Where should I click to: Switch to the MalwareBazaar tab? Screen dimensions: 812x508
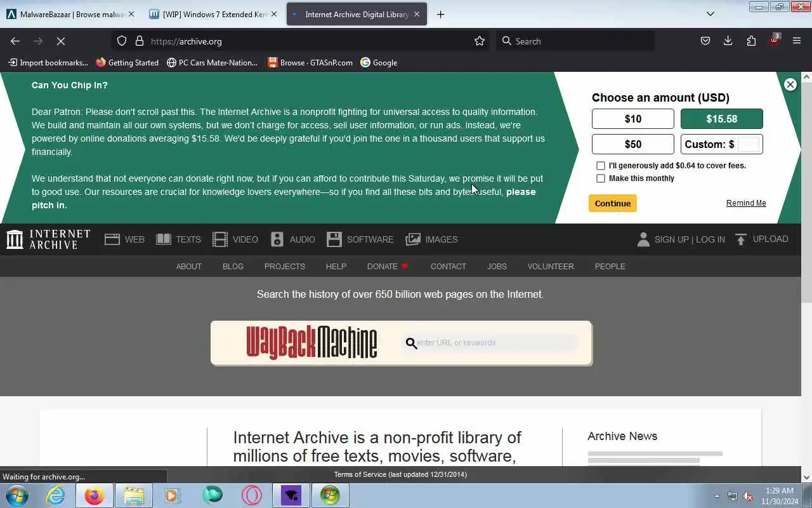70,14
